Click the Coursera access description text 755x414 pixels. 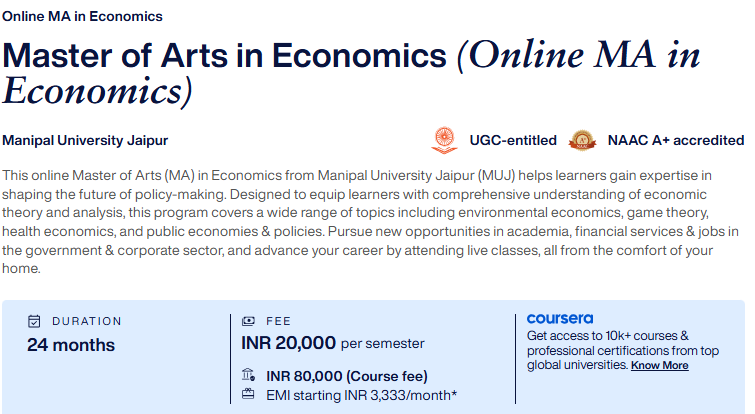point(623,350)
